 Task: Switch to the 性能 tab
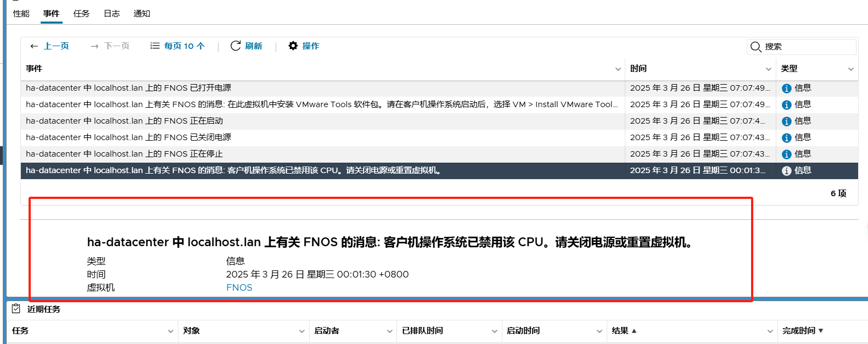(x=21, y=14)
